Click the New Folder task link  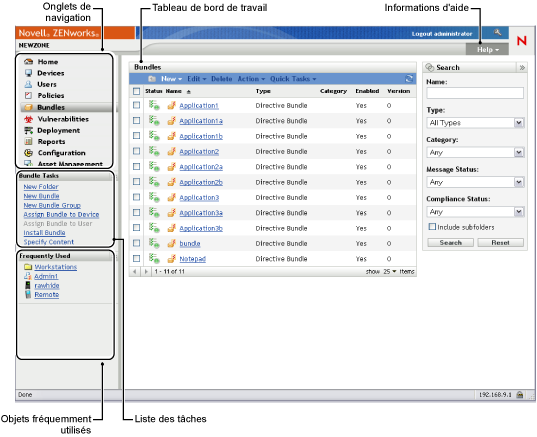(x=41, y=187)
